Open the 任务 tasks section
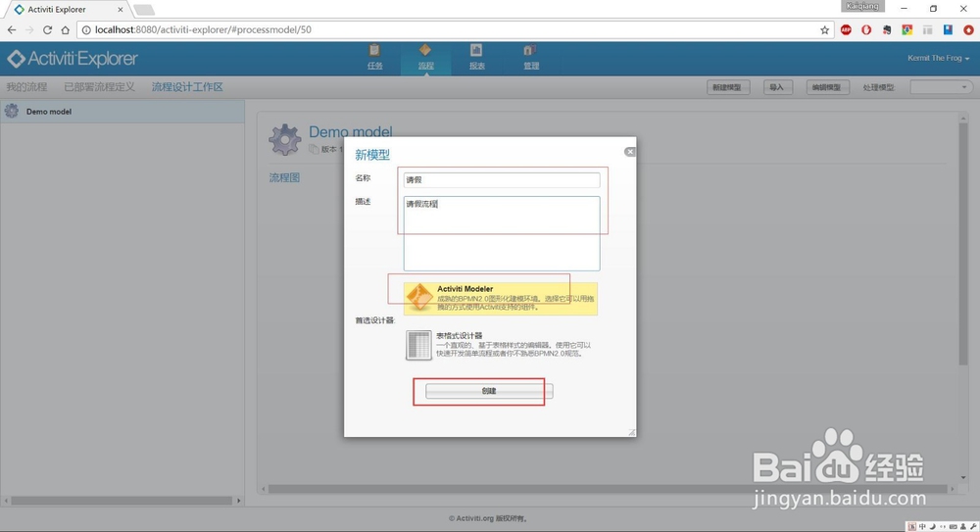The image size is (980, 532). coord(374,57)
